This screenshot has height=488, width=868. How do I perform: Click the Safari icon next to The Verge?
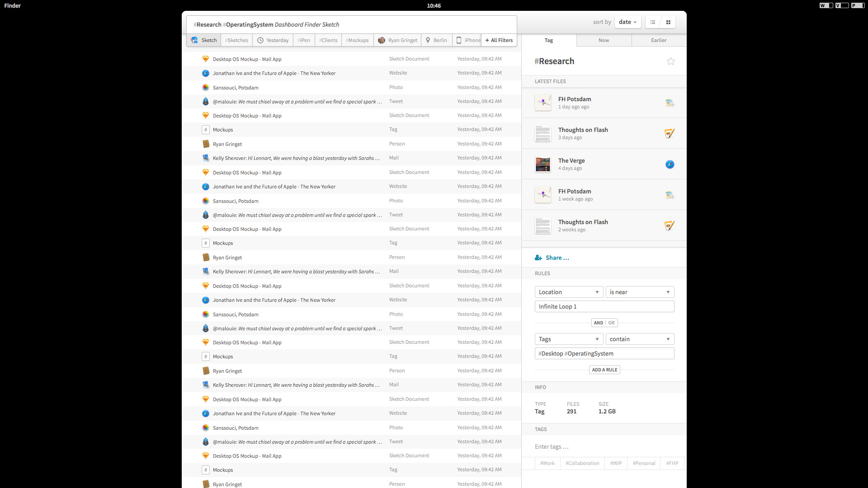pyautogui.click(x=670, y=164)
